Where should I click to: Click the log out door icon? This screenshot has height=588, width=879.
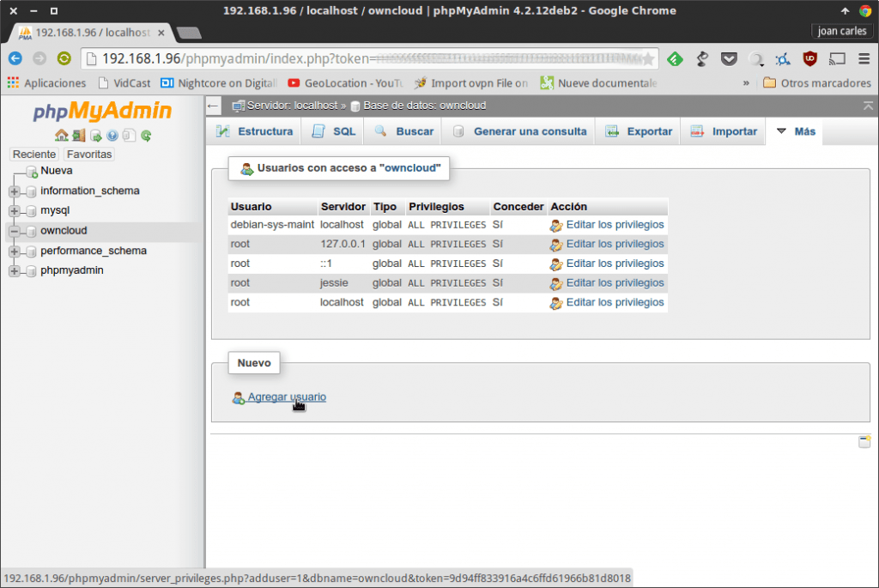point(76,136)
